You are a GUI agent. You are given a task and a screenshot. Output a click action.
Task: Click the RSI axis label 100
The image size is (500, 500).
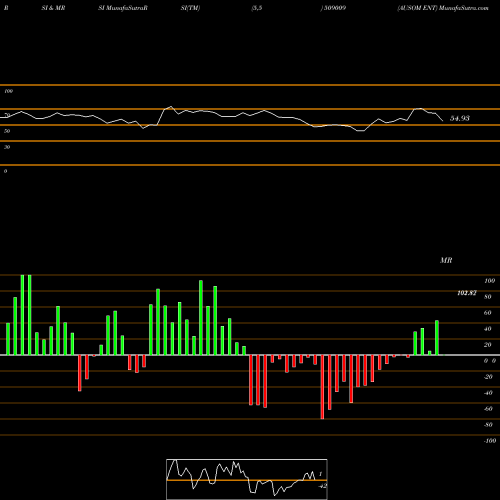(x=8, y=91)
